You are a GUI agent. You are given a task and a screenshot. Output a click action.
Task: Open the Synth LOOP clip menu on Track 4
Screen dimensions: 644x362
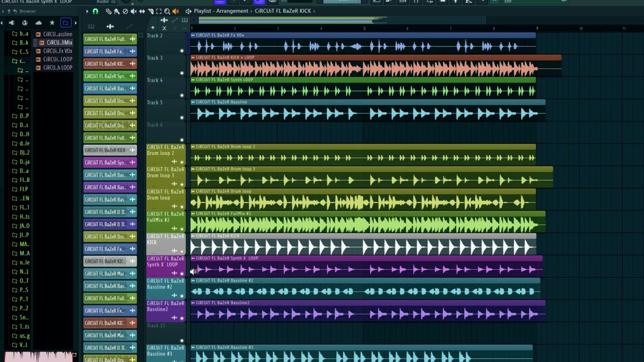point(193,80)
